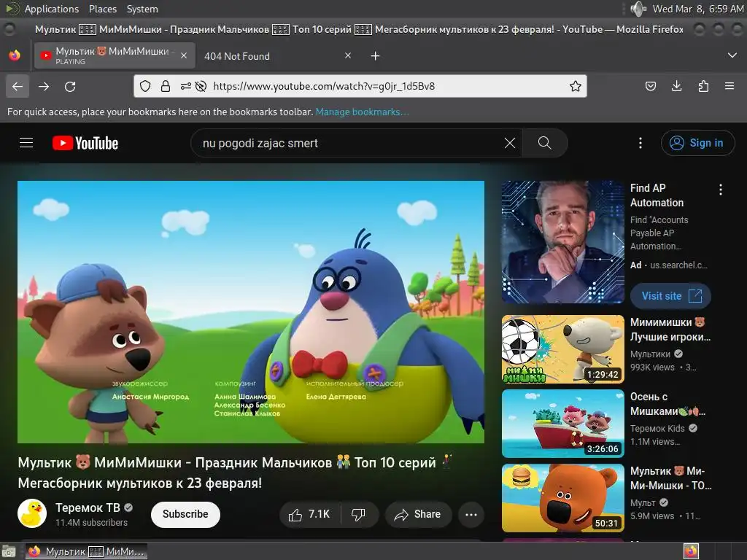The height and width of the screenshot is (560, 747).
Task: Clear the YouTube search query
Action: [x=510, y=143]
